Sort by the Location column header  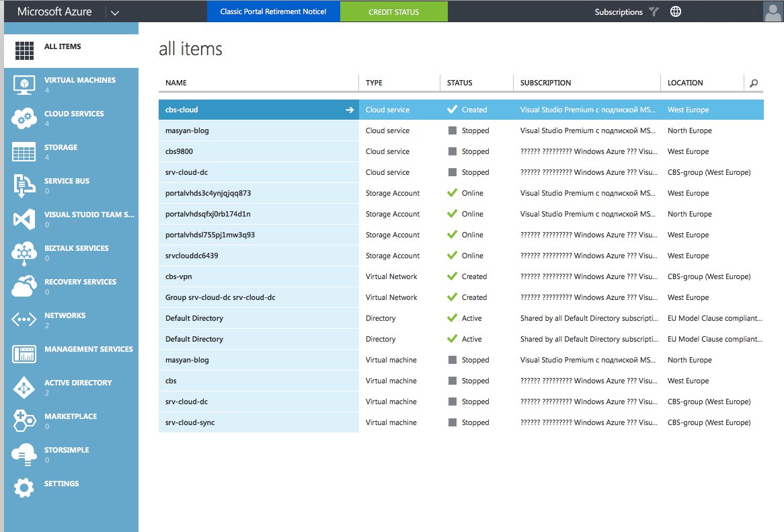(x=685, y=83)
